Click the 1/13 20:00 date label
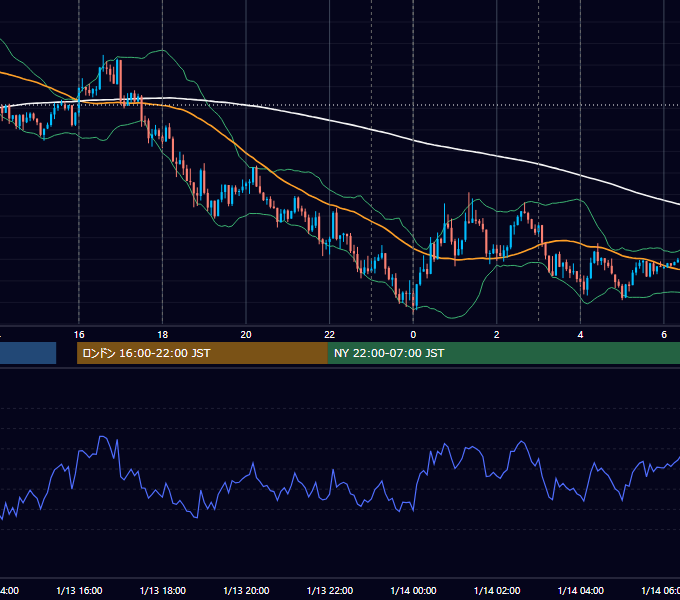The width and height of the screenshot is (680, 600). 246,591
